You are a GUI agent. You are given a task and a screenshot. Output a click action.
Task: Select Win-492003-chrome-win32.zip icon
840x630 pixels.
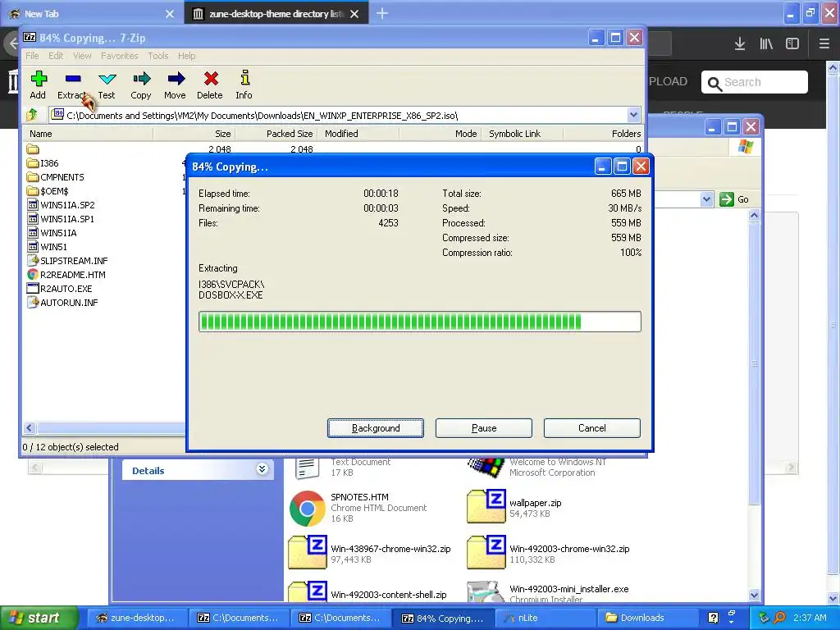486,552
